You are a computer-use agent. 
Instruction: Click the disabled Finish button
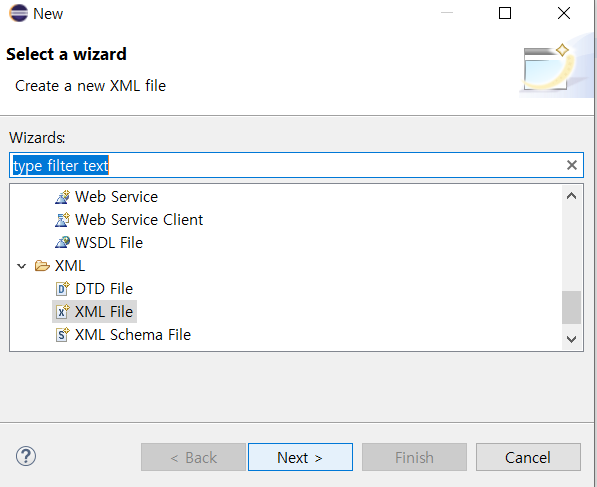click(x=414, y=457)
